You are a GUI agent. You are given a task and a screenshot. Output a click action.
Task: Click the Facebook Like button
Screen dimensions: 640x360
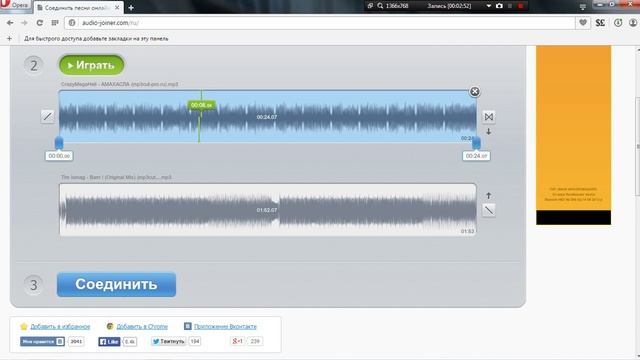click(109, 342)
